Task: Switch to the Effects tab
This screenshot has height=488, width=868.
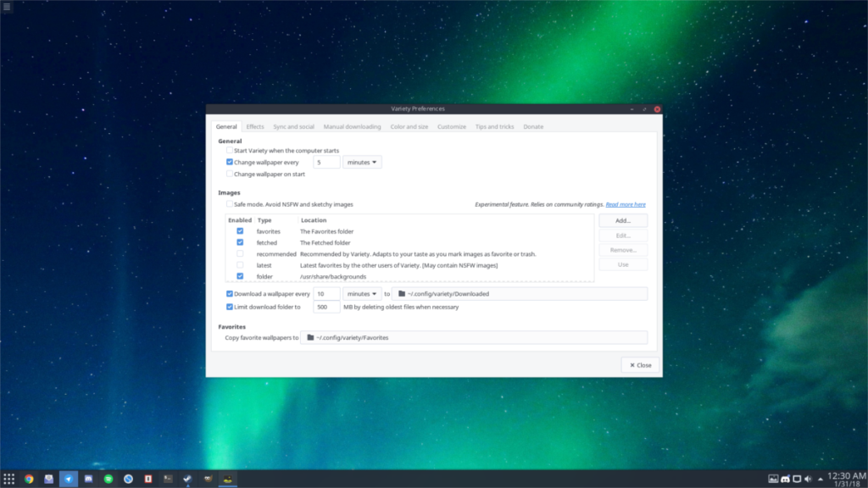Action: 255,125
